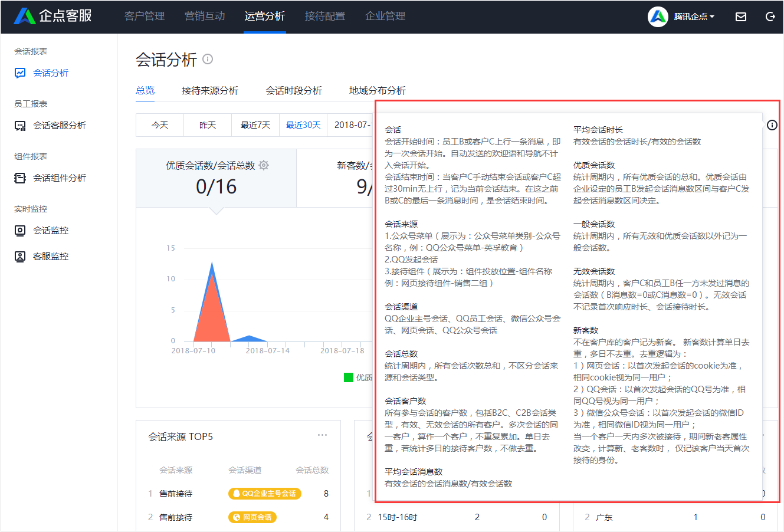
Task: Open the message envelope icon in top bar
Action: coord(741,17)
